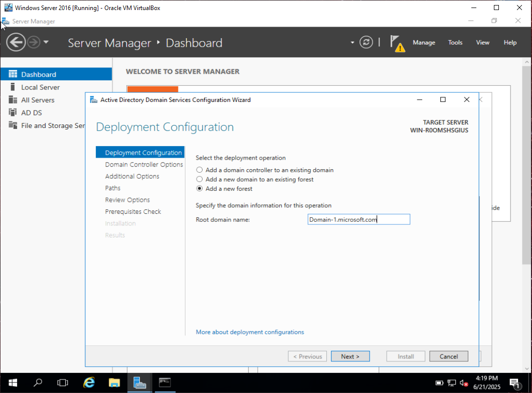This screenshot has height=393, width=532.
Task: Open 'More about deployment configurations' link
Action: (x=250, y=332)
